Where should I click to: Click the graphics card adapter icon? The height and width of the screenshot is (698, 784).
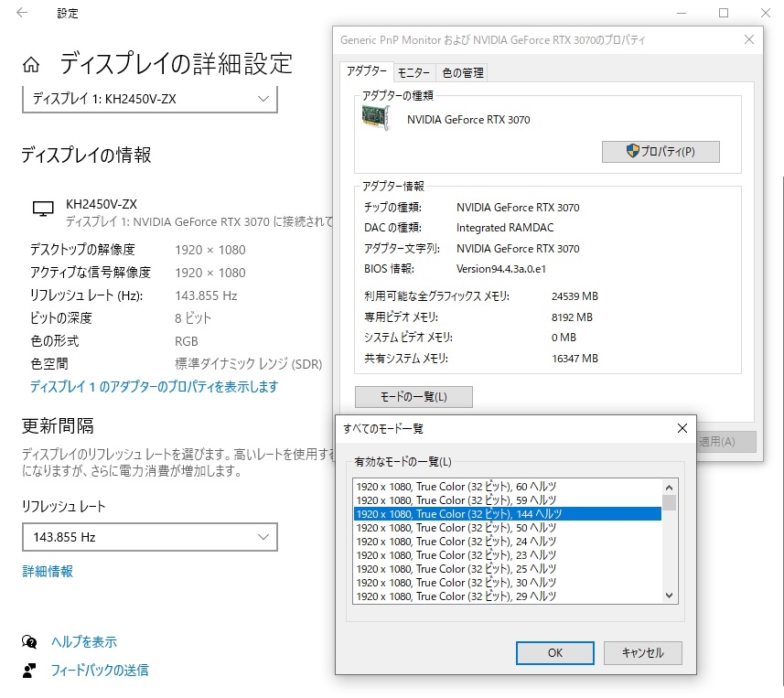tap(375, 118)
